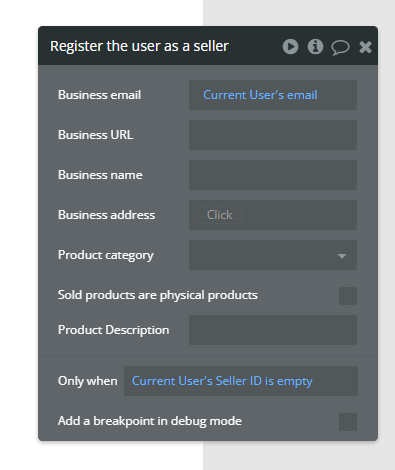Click the Business name input field
The image size is (395, 470).
pos(273,175)
